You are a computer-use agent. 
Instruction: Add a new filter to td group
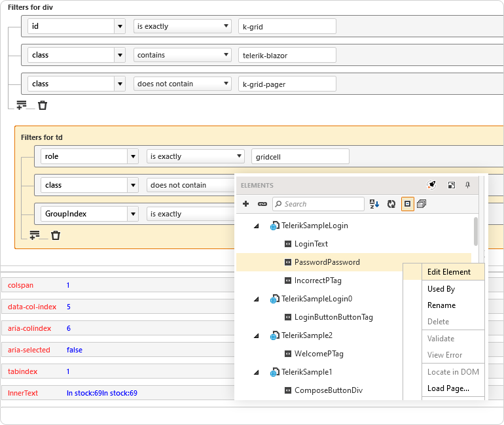tap(35, 235)
